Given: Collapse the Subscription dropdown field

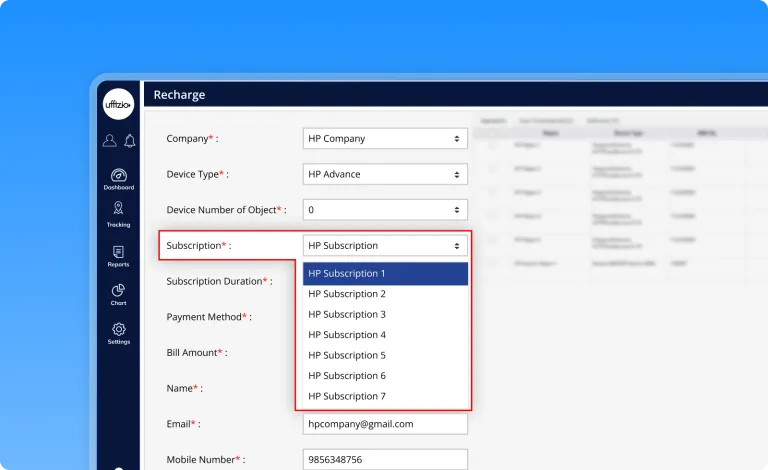Looking at the screenshot, I should [385, 246].
